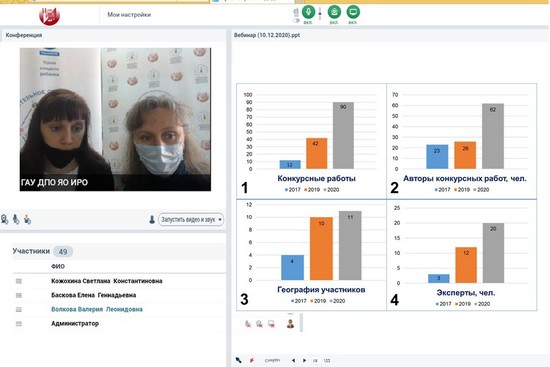550x367 pixels.
Task: Open "Мои настройки" menu
Action: coord(129,15)
